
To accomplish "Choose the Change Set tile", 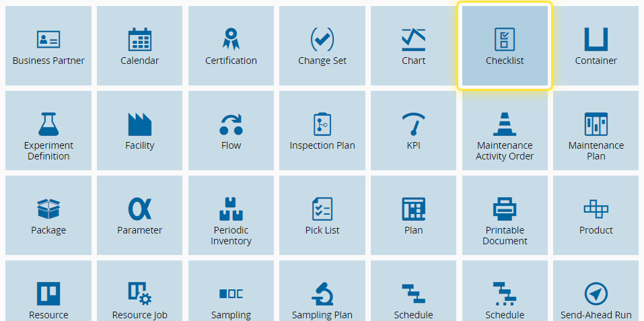I will click(322, 46).
